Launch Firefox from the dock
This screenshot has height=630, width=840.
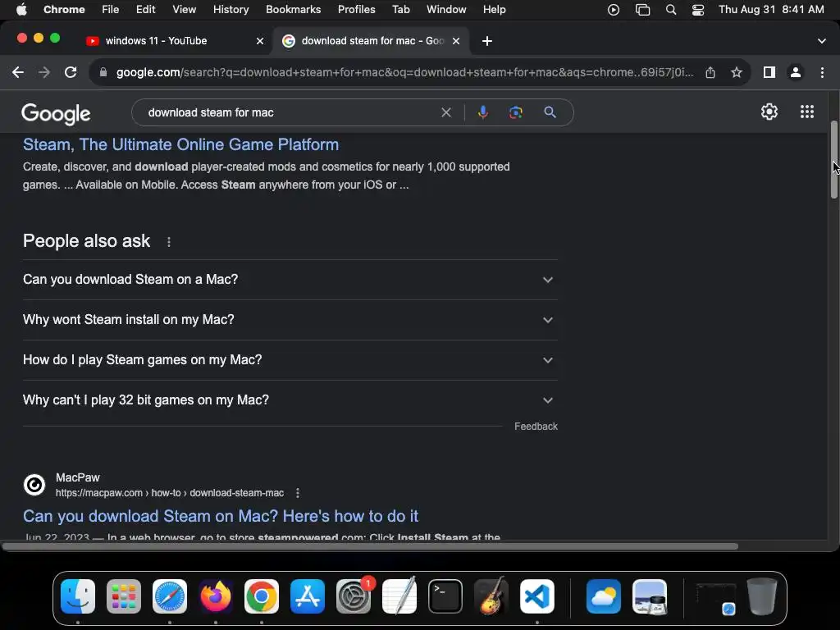pyautogui.click(x=216, y=596)
